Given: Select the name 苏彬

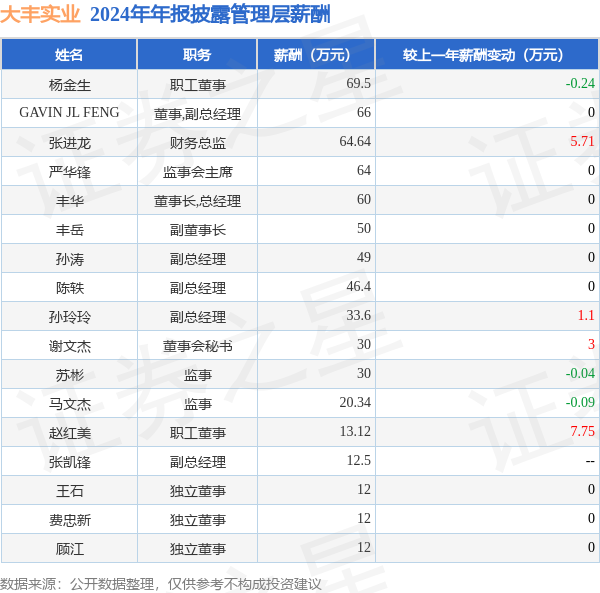Looking at the screenshot, I should pos(70,375).
